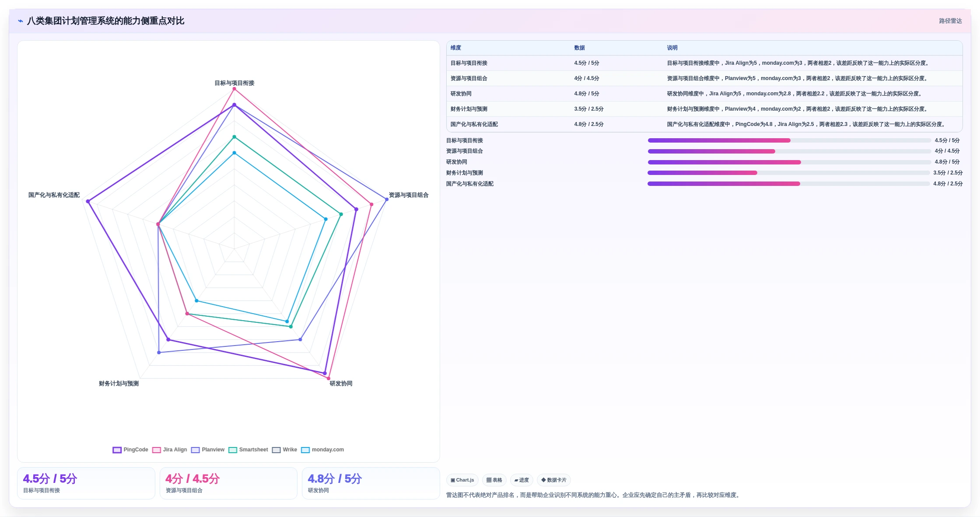Click the 说明 column header
Viewport: 980px width, 517px height.
672,48
